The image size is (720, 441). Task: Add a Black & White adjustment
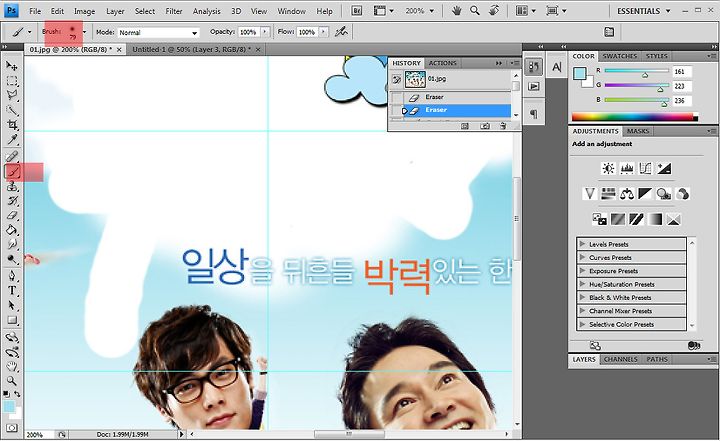tap(645, 194)
